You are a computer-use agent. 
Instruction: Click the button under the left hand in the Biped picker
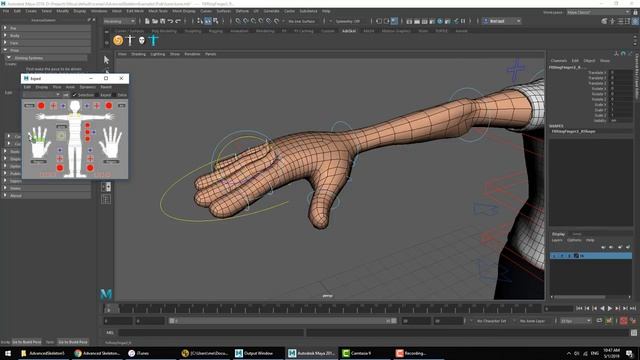pyautogui.click(x=39, y=162)
